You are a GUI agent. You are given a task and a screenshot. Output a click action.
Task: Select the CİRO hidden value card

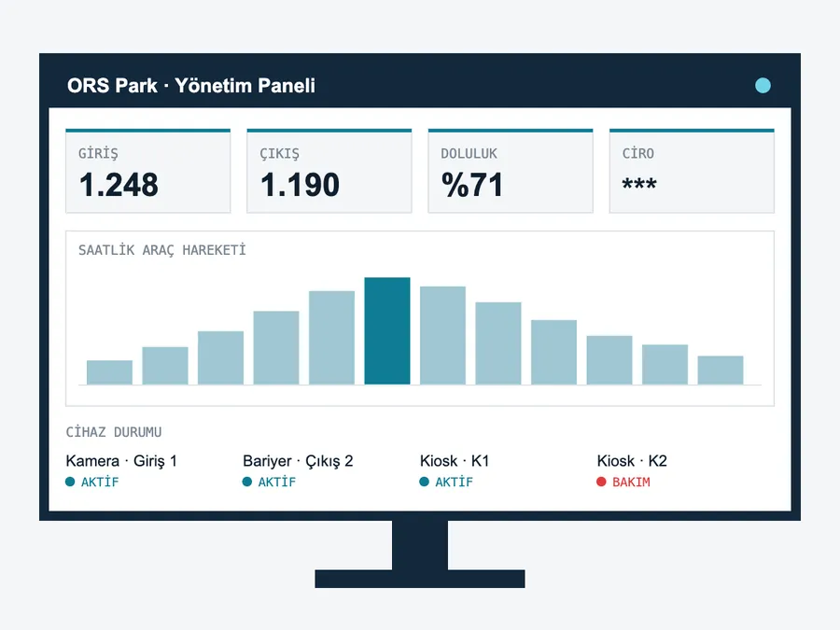pyautogui.click(x=692, y=171)
